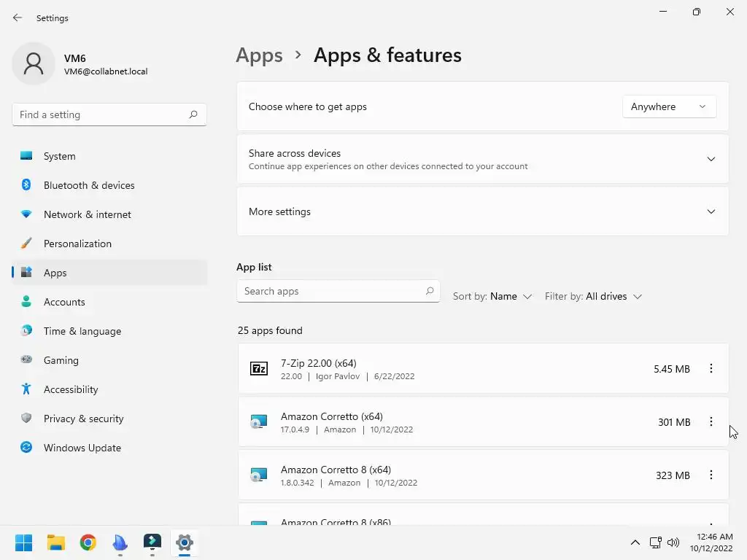
Task: Go to Windows Update settings
Action: tap(82, 448)
